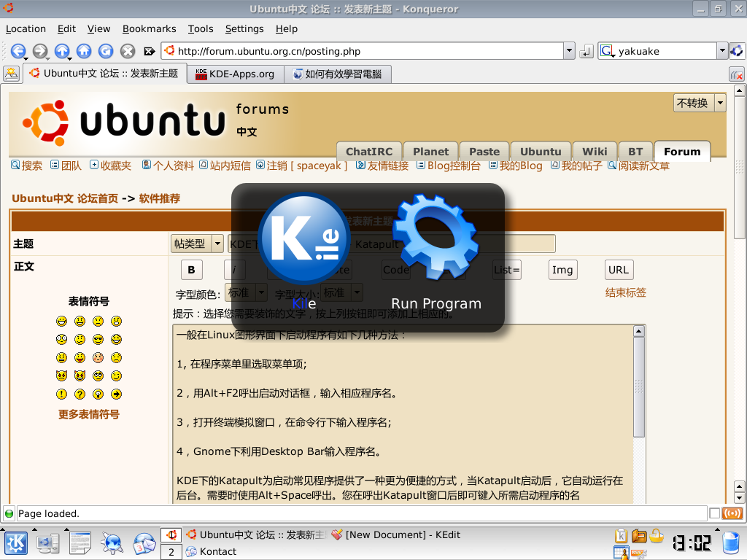
Task: Click the panel clock
Action: click(692, 542)
